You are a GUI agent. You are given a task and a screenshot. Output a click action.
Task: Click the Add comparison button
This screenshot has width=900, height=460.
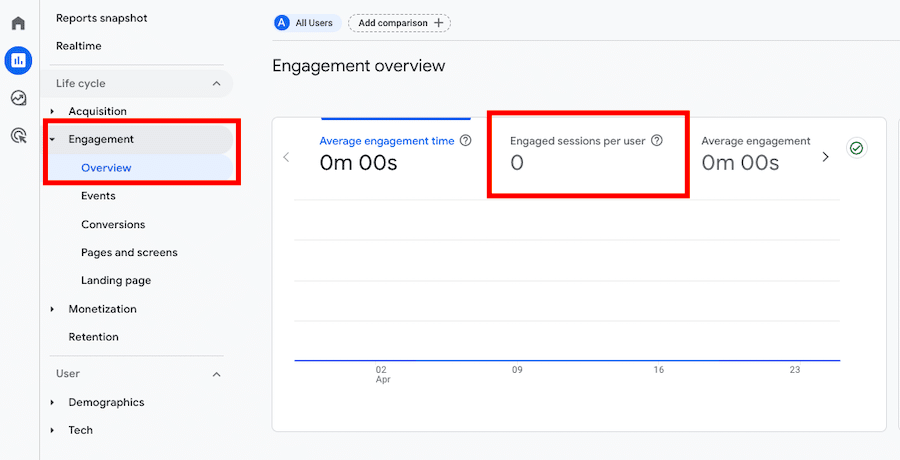[399, 23]
